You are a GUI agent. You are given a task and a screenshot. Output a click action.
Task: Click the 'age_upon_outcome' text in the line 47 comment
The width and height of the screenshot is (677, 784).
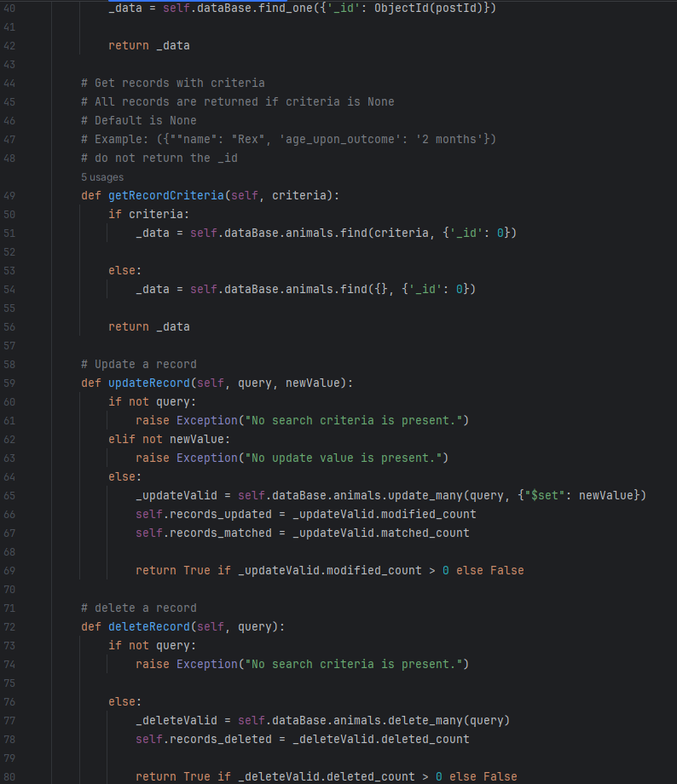click(339, 139)
